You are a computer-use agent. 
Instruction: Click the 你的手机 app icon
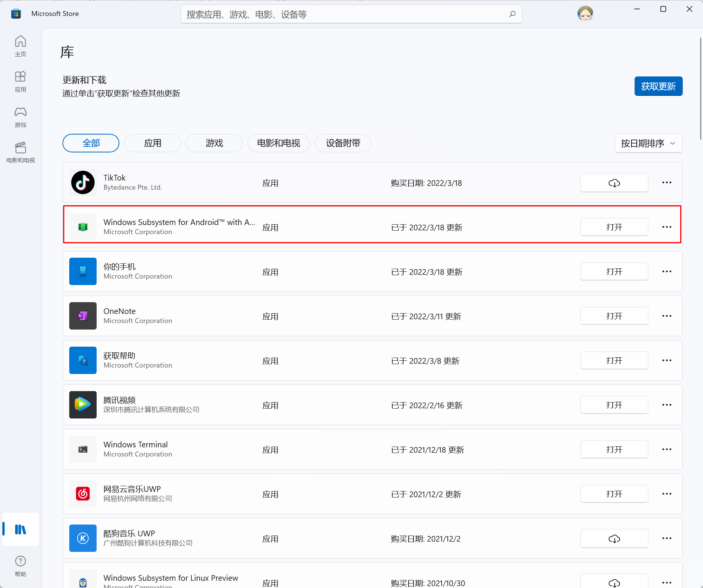point(83,271)
